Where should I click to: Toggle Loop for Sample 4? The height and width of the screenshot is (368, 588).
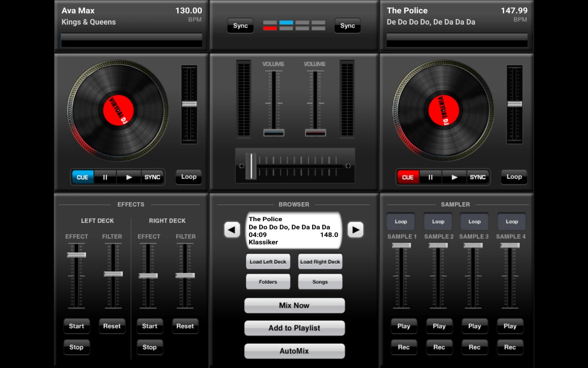point(512,221)
